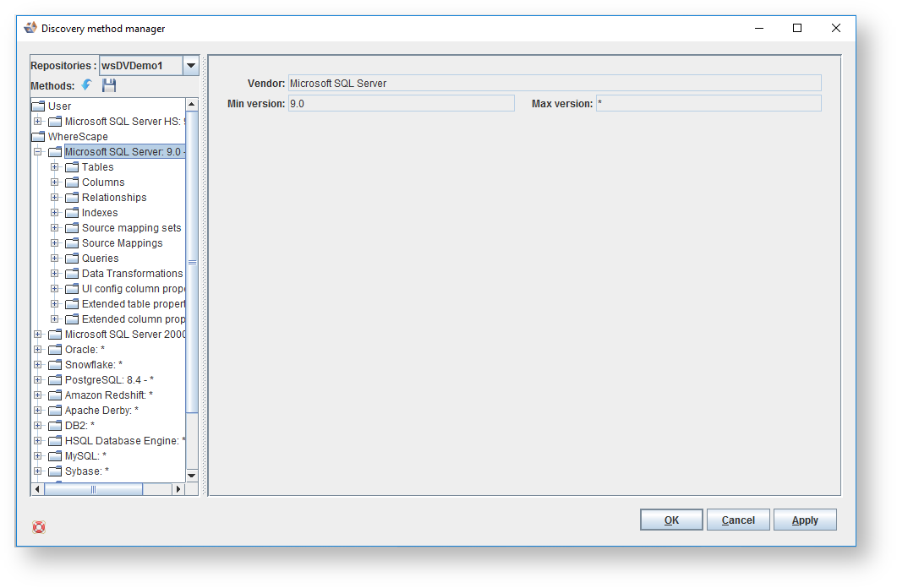The width and height of the screenshot is (897, 588).
Task: Select the Amazon Redshift tree item
Action: click(x=109, y=395)
